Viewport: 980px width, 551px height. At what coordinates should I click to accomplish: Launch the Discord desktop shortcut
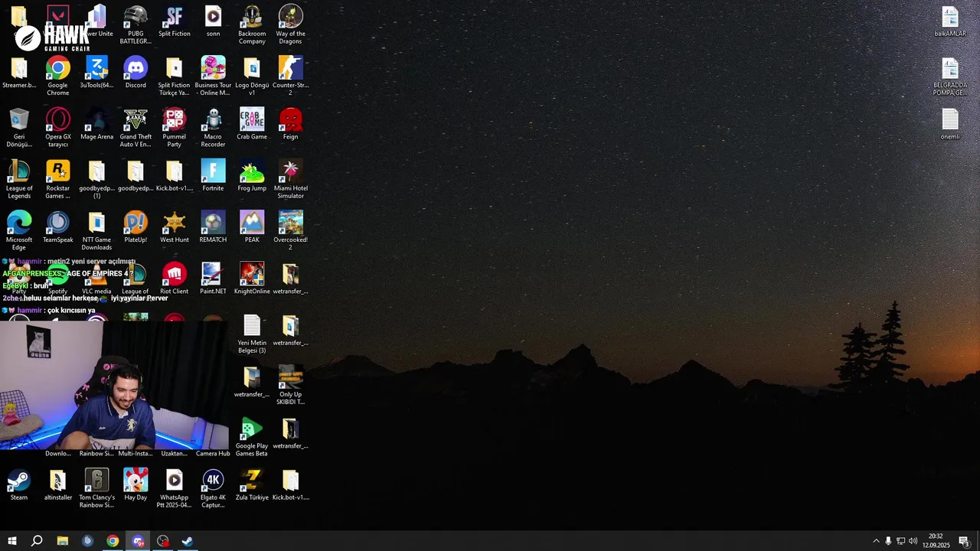tap(136, 73)
